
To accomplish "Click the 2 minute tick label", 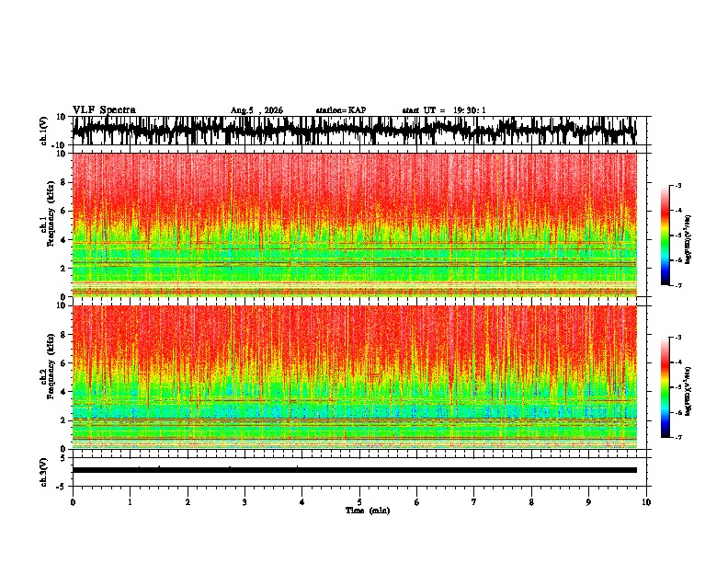I will tap(188, 502).
